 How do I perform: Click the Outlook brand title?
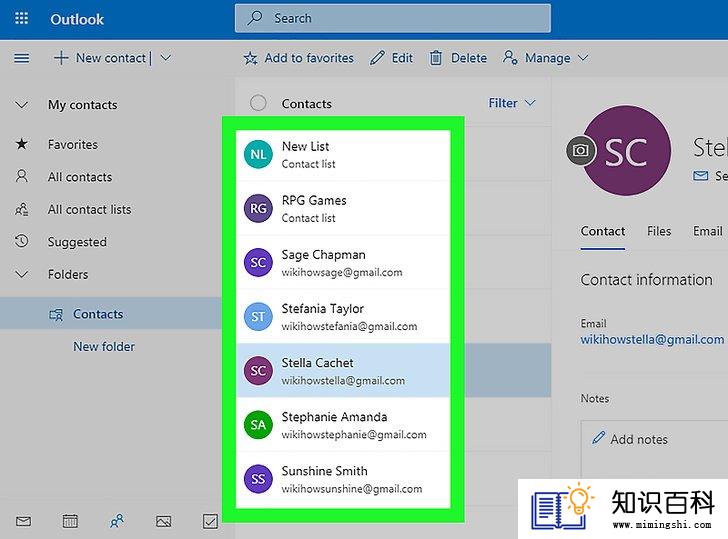coord(77,19)
